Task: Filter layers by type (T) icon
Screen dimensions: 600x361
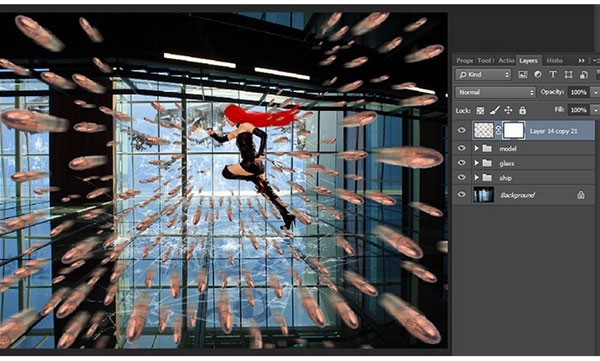Action: click(x=553, y=74)
